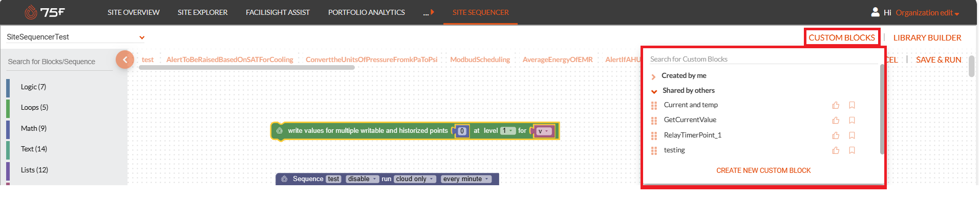Grab the drag handle of GetCurrentValue

[654, 121]
